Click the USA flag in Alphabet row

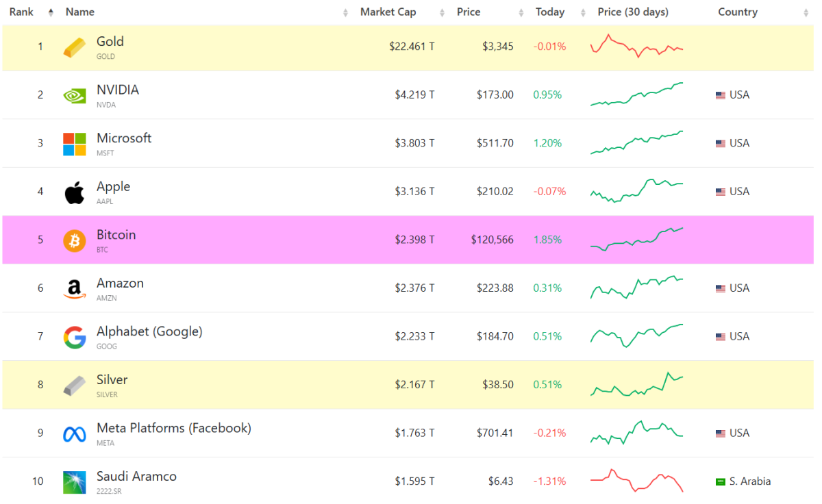click(x=721, y=337)
